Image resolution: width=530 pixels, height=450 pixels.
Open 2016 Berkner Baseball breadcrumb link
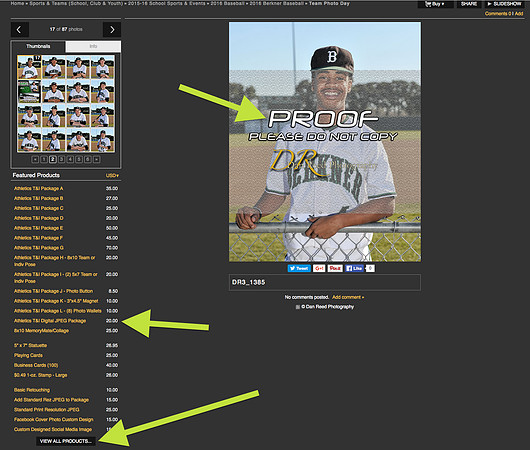tap(276, 3)
